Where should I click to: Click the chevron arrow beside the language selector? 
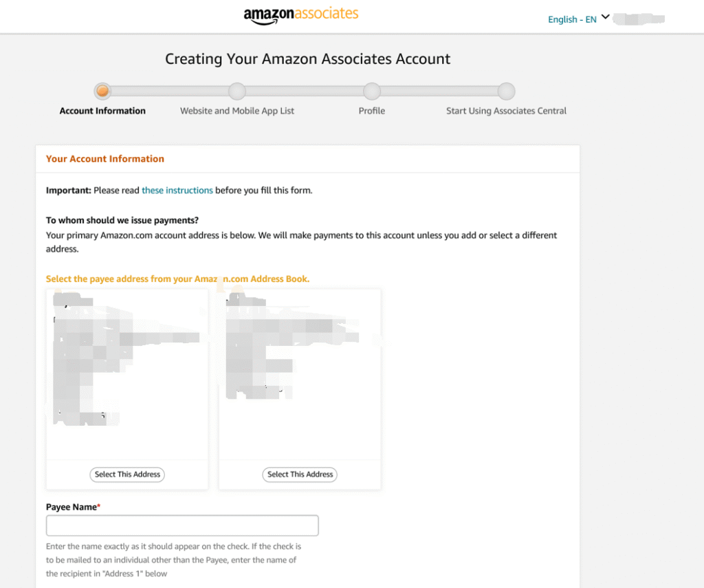pos(605,17)
